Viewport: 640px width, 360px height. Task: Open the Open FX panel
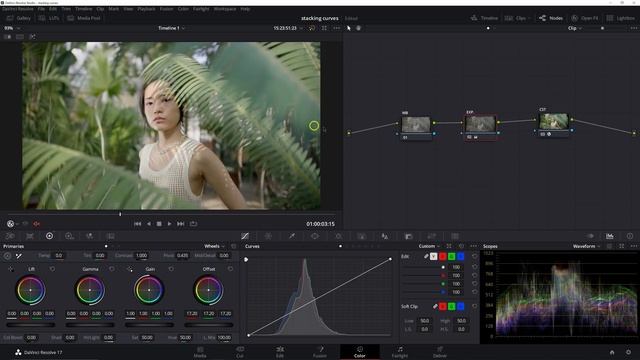585,18
